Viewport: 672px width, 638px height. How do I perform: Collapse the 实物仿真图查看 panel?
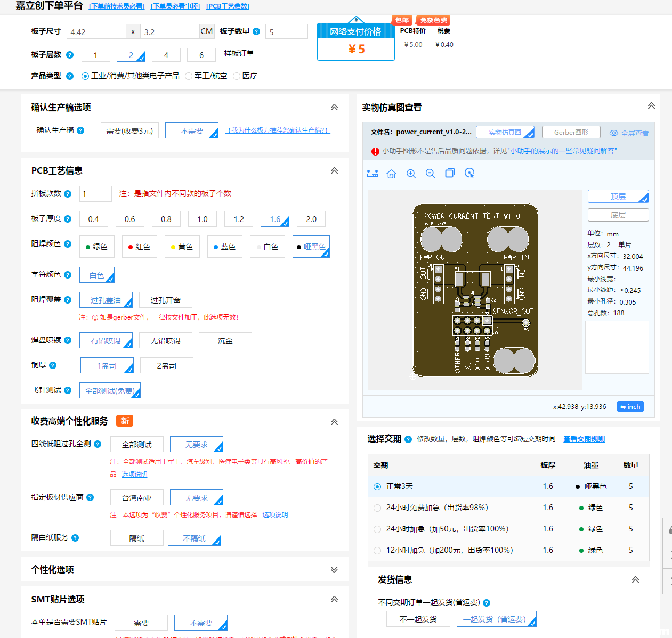(x=651, y=105)
